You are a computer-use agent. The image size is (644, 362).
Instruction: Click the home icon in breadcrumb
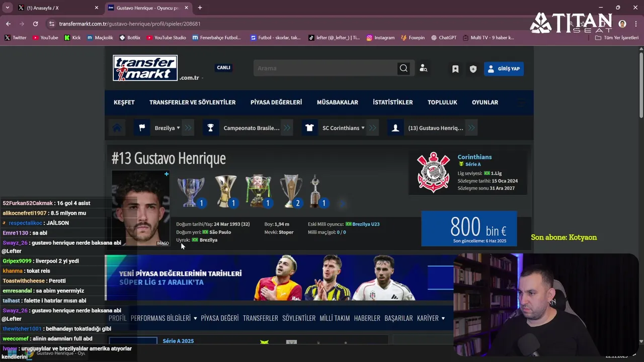[117, 128]
